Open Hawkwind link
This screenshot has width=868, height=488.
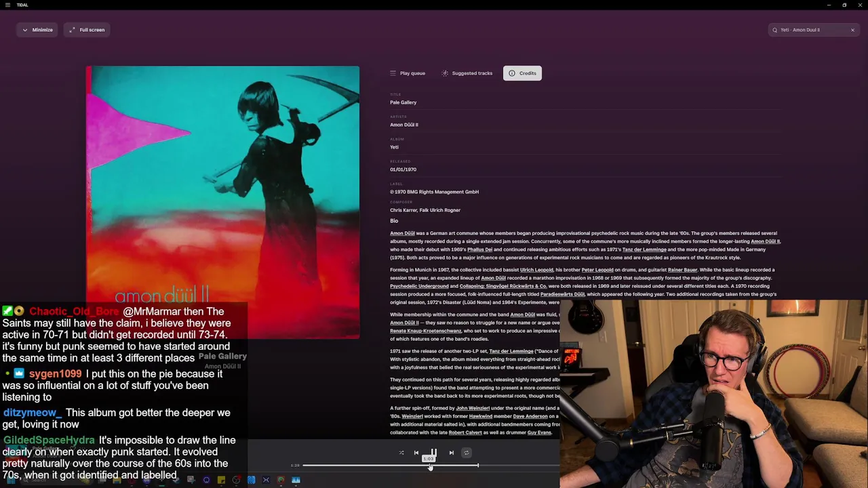click(481, 416)
